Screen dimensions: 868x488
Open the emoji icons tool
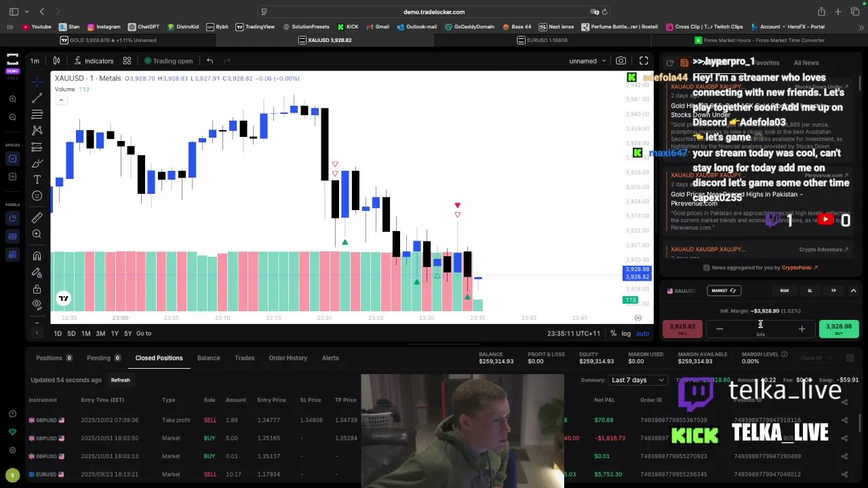[37, 196]
